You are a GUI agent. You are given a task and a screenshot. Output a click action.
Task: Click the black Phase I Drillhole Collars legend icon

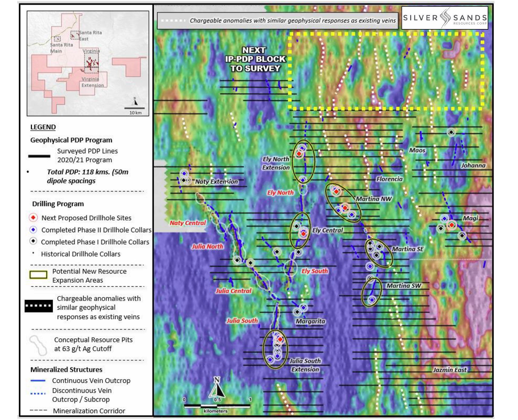(33, 241)
